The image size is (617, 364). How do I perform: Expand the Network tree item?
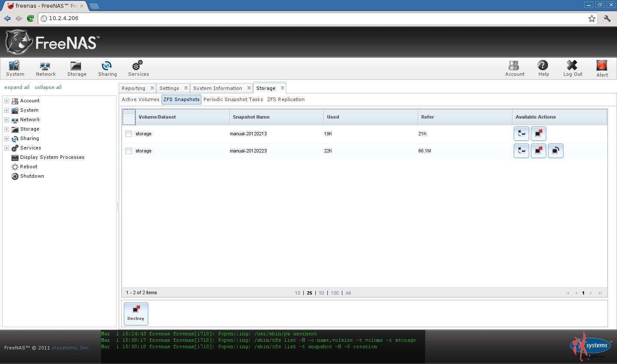[x=6, y=119]
